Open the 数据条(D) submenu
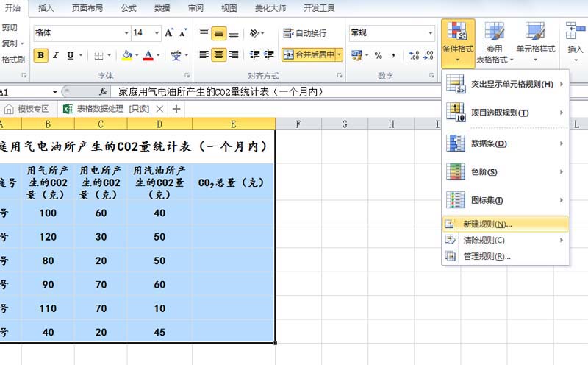The image size is (588, 365). point(506,143)
